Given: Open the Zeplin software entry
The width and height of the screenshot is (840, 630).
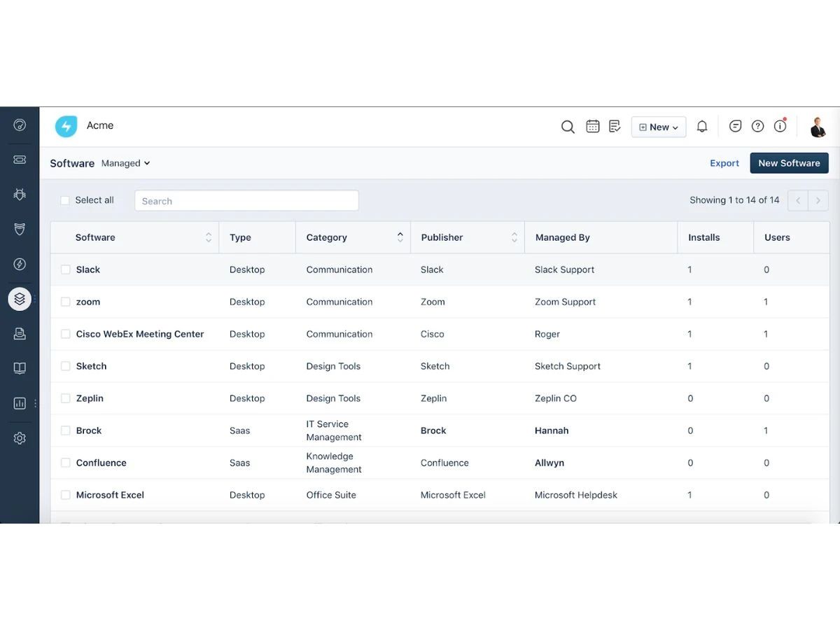Looking at the screenshot, I should pos(90,398).
